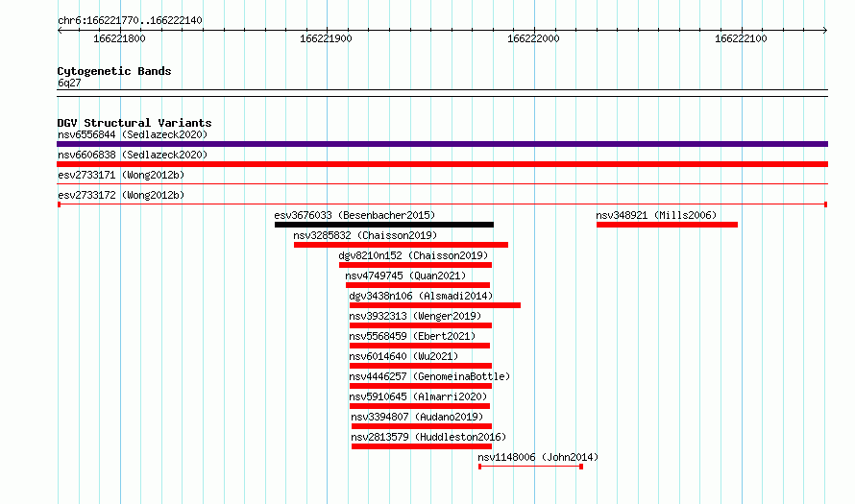This screenshot has height=504, width=855.
Task: Click the chr6:166221770..166222140 region label
Action: tap(130, 20)
